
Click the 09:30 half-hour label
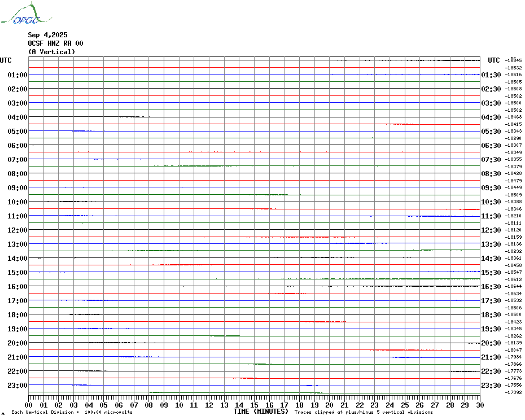[x=491, y=188]
